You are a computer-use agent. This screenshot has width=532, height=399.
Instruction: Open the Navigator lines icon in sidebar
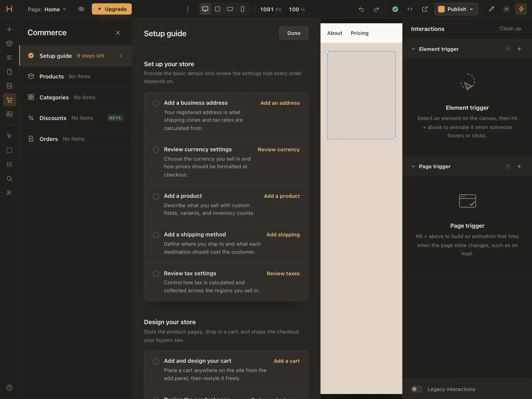(9, 58)
